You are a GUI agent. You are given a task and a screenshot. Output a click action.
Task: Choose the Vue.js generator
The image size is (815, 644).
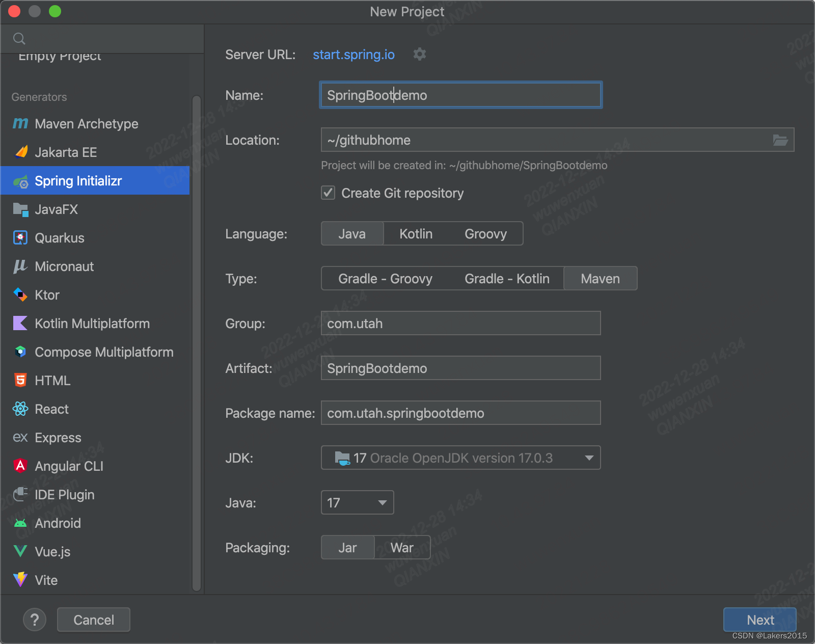coord(52,552)
